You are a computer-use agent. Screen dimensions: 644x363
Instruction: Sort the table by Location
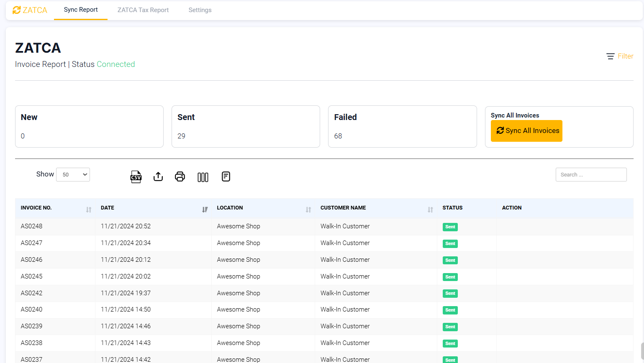click(x=308, y=209)
